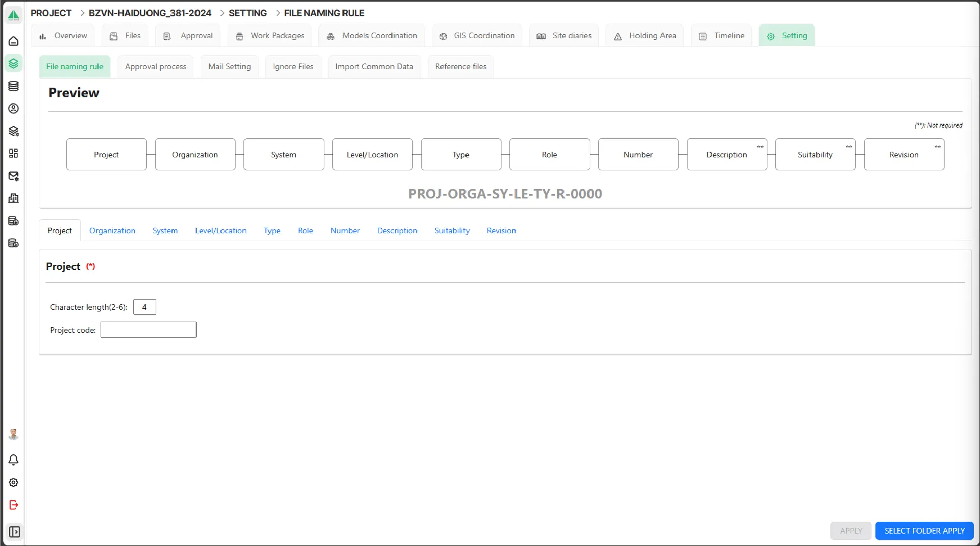Screen dimensions: 980x546
Task: Click the Files tab icon
Action: click(x=114, y=36)
